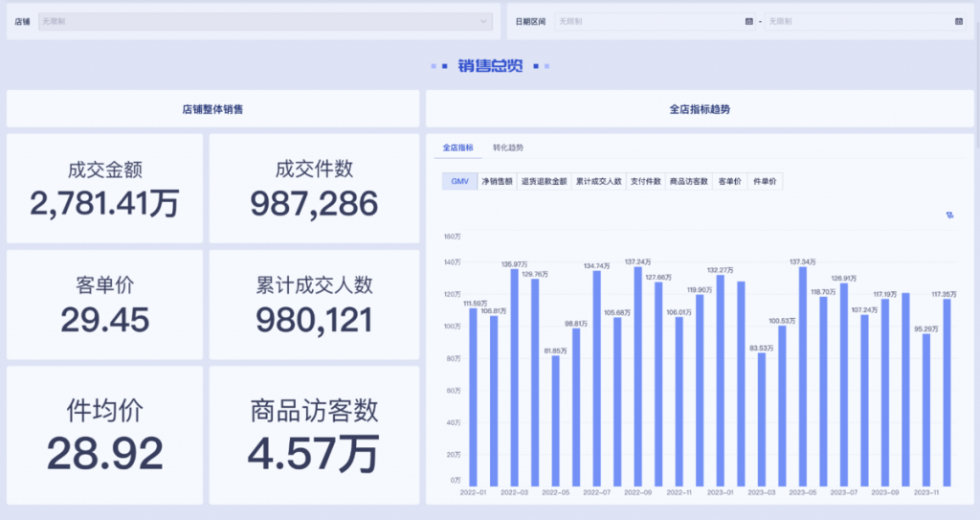Choose the 商品访客数 metric button

(x=689, y=181)
